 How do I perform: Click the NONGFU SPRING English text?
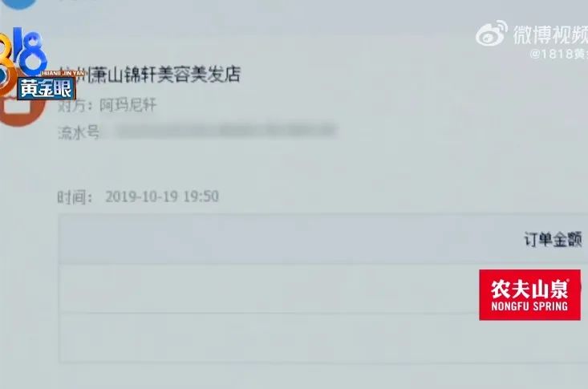point(529,306)
